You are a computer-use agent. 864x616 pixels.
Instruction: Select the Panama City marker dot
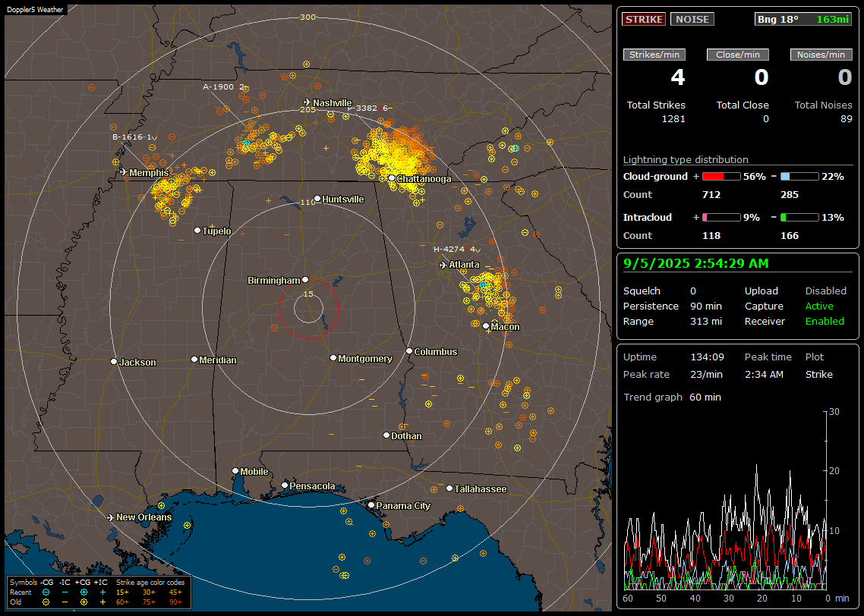[371, 504]
